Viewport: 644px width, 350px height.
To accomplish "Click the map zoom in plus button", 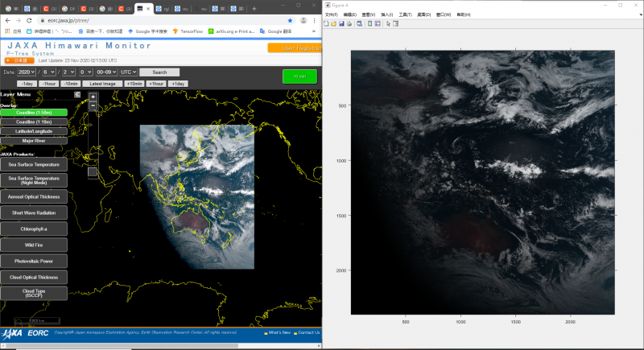I will [93, 97].
